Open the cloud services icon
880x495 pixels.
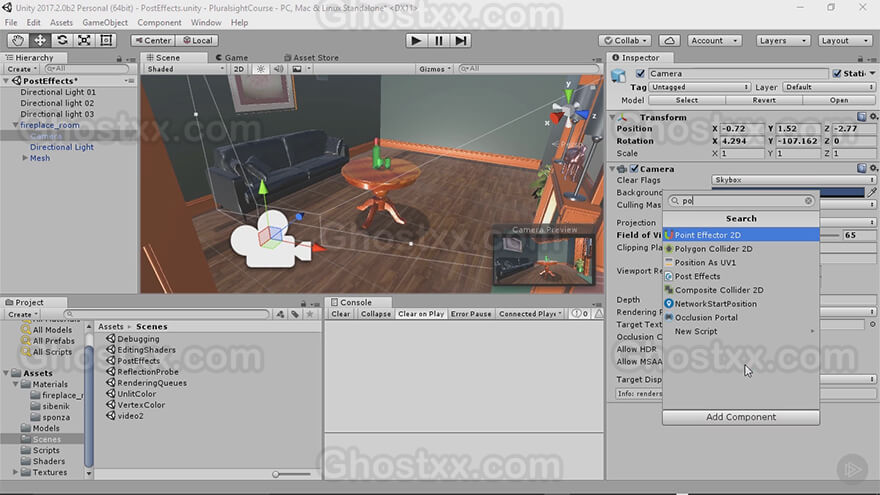pyautogui.click(x=669, y=40)
